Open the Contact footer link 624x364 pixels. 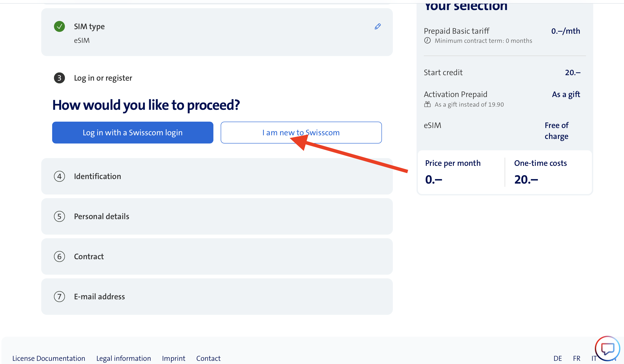pyautogui.click(x=208, y=358)
